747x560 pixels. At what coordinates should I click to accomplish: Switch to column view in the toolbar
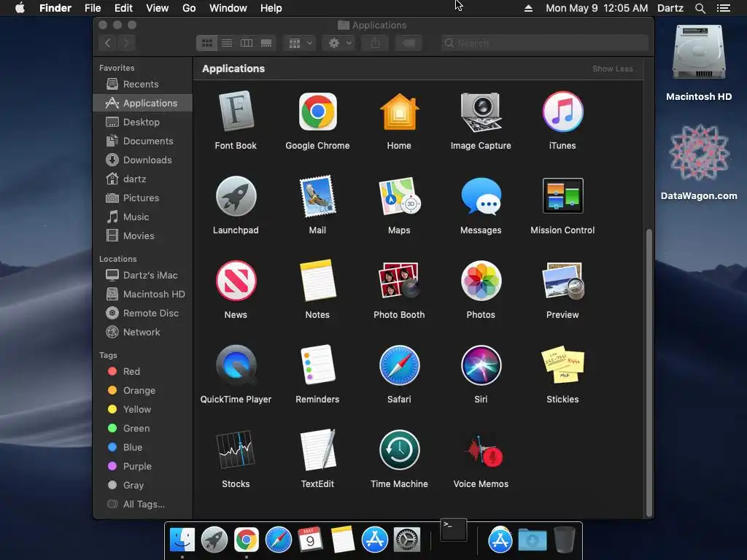pos(247,43)
